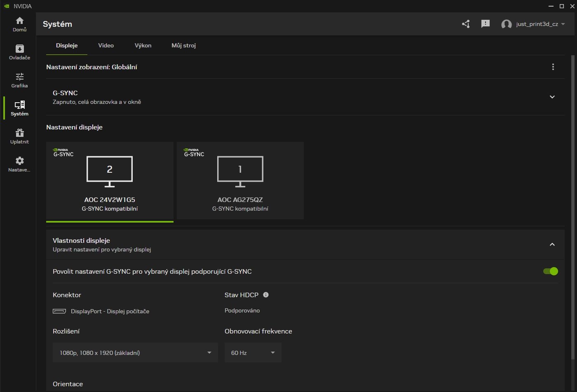577x392 pixels.
Task: Open the 60 Hz refresh rate dropdown
Action: coord(253,352)
